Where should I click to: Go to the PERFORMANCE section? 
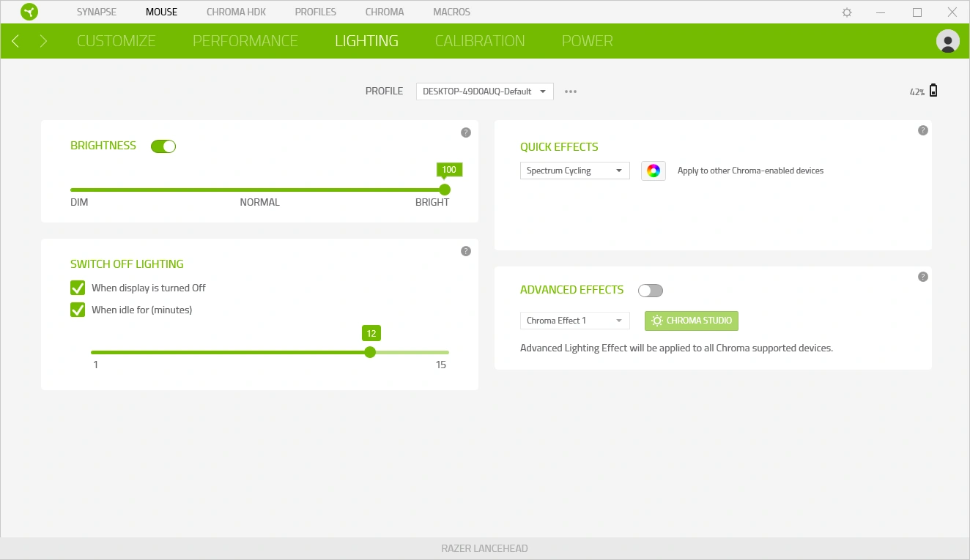tap(245, 41)
